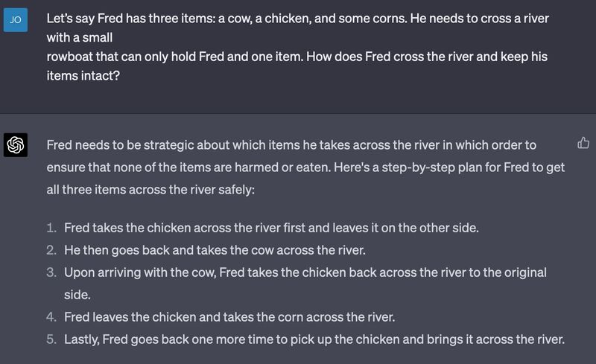This screenshot has width=596, height=364.
Task: Click the step about taking the corn across
Action: coord(229,317)
